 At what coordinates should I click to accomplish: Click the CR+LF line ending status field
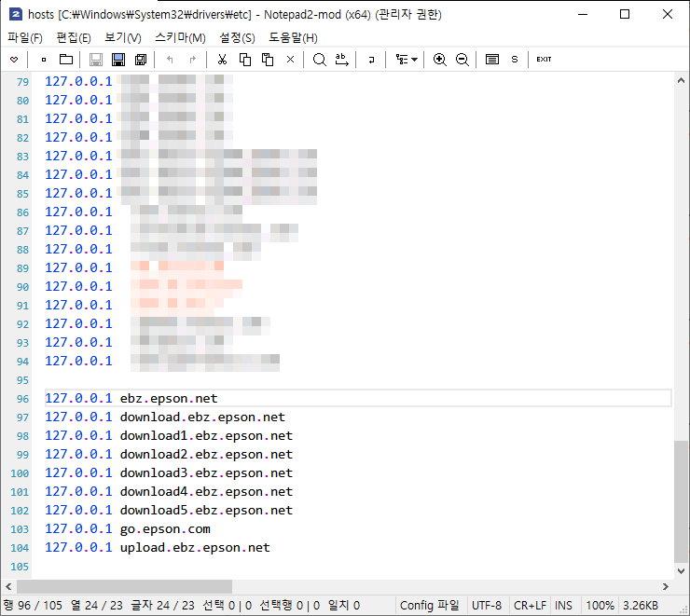click(530, 606)
